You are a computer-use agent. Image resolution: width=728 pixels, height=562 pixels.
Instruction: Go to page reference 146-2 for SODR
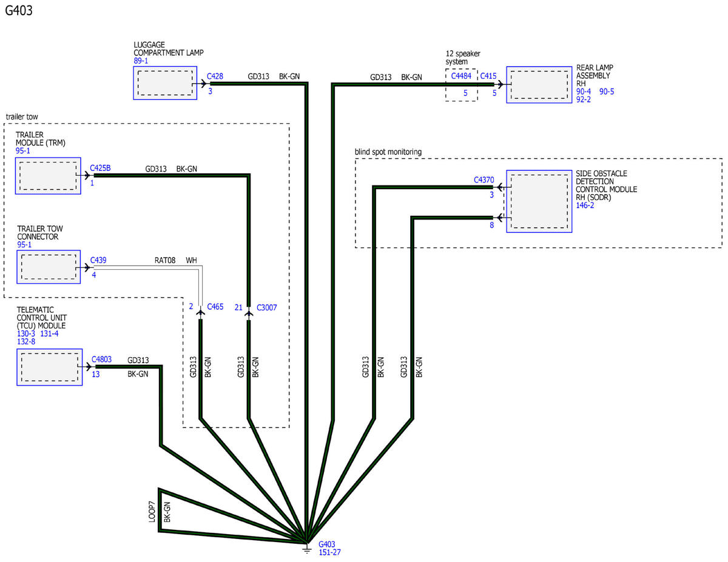tap(585, 206)
